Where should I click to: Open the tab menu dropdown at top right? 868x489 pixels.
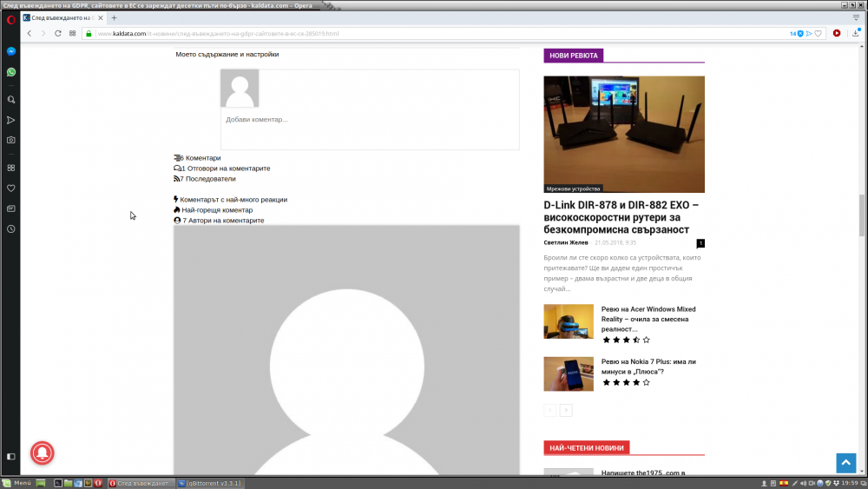pyautogui.click(x=856, y=17)
